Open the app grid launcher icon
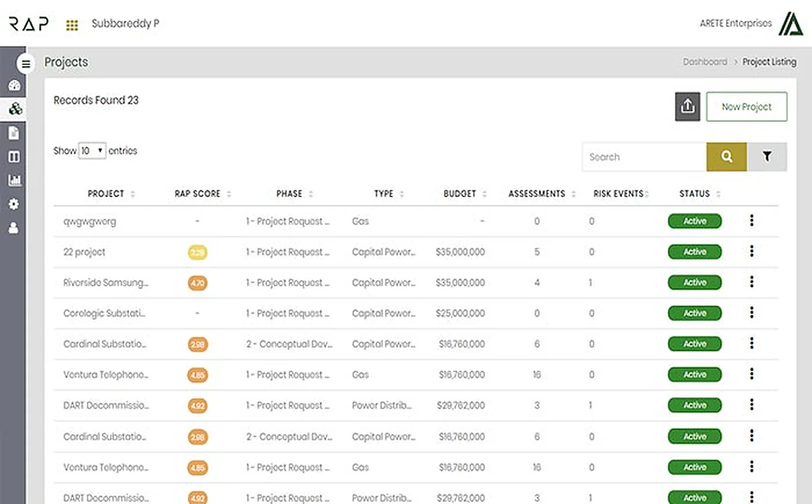The image size is (812, 504). pyautogui.click(x=72, y=25)
